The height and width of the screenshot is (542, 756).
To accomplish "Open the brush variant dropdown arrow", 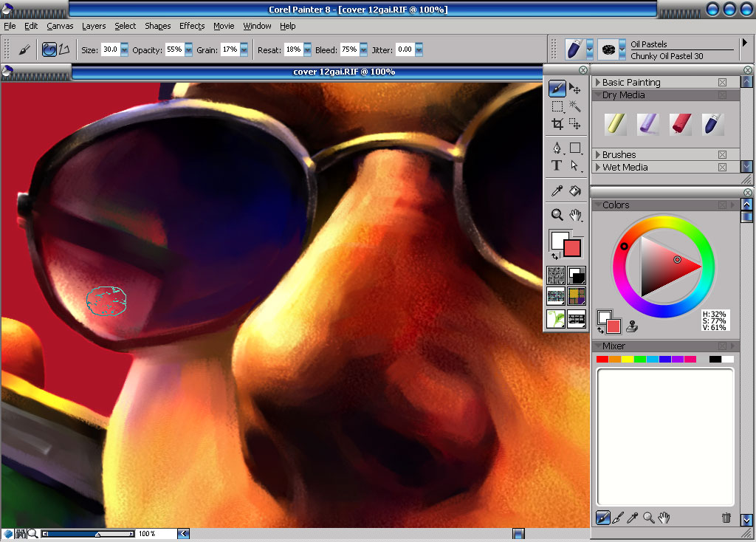I will tap(622, 49).
